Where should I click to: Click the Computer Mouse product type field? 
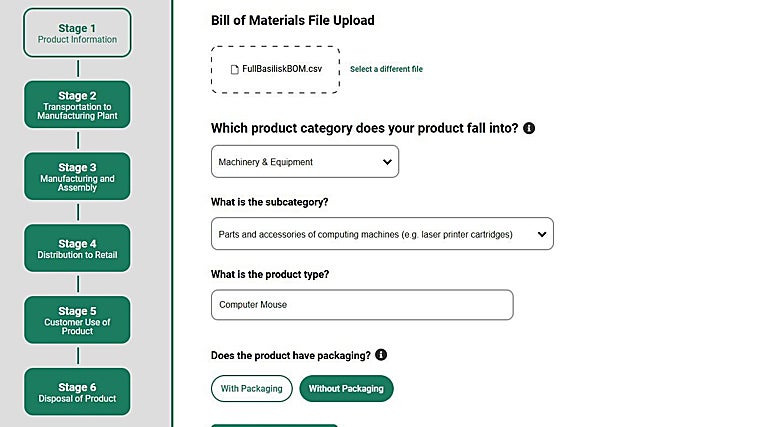(361, 305)
